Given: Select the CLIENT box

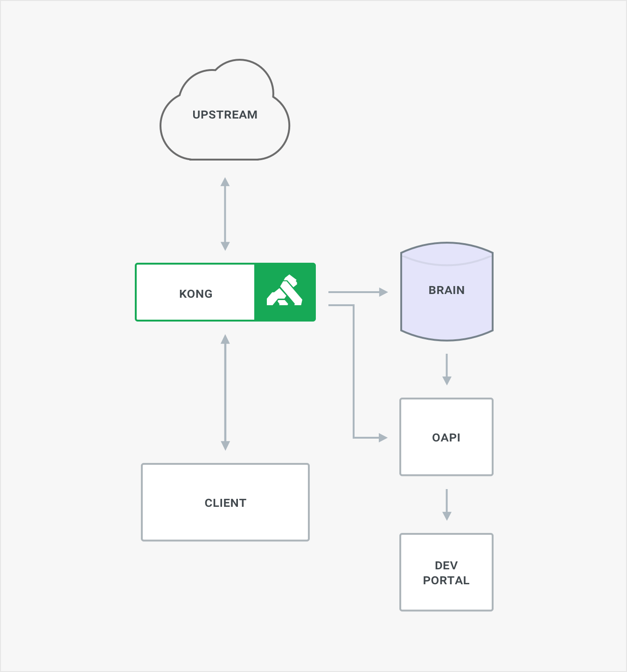Looking at the screenshot, I should tap(225, 502).
